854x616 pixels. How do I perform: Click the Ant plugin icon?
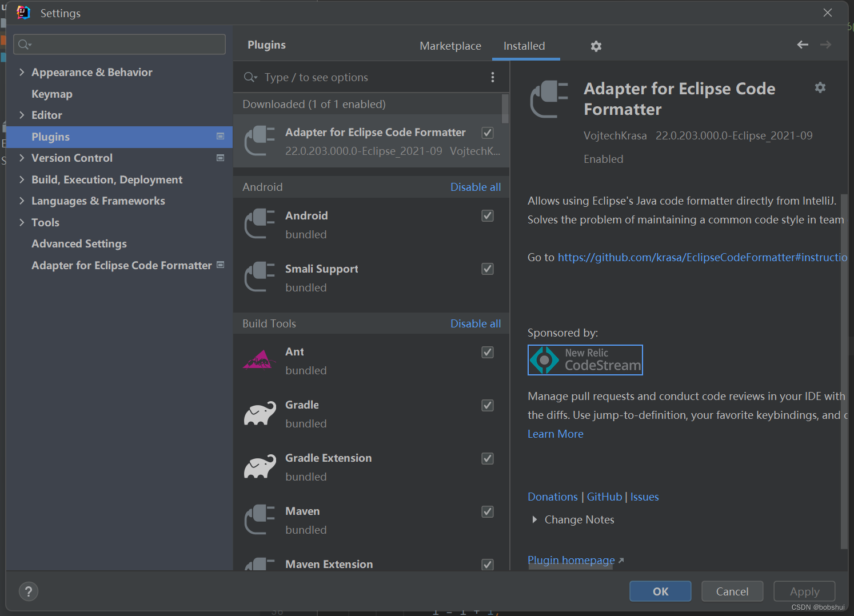click(x=260, y=360)
